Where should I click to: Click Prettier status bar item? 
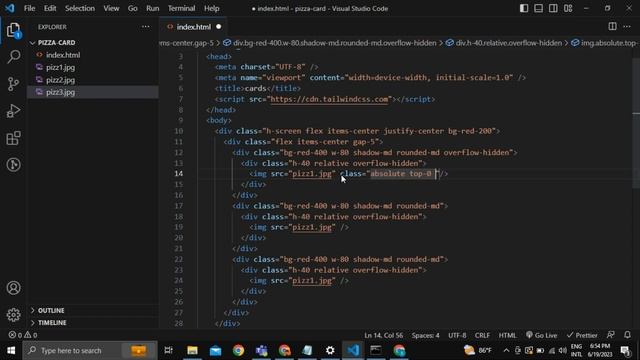582,335
